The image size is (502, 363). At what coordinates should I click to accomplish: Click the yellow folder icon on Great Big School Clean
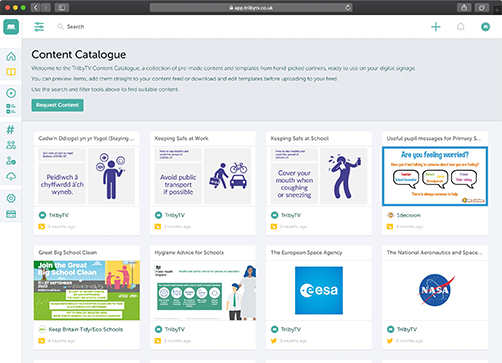pyautogui.click(x=41, y=341)
